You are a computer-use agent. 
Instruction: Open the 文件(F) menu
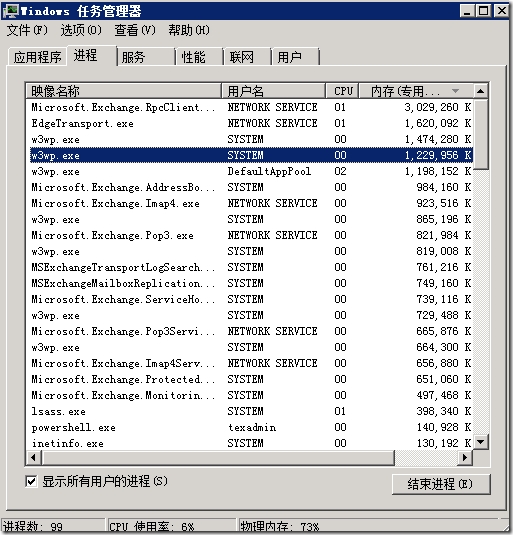pyautogui.click(x=27, y=30)
